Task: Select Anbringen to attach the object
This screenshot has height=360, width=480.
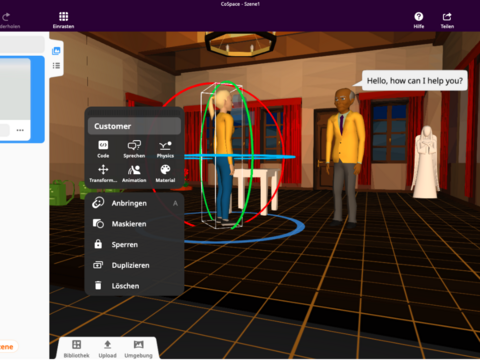Action: tap(135, 203)
